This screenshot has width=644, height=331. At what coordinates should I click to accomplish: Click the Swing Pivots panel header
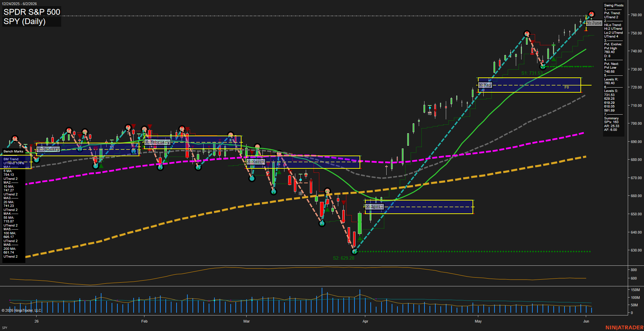pos(614,5)
